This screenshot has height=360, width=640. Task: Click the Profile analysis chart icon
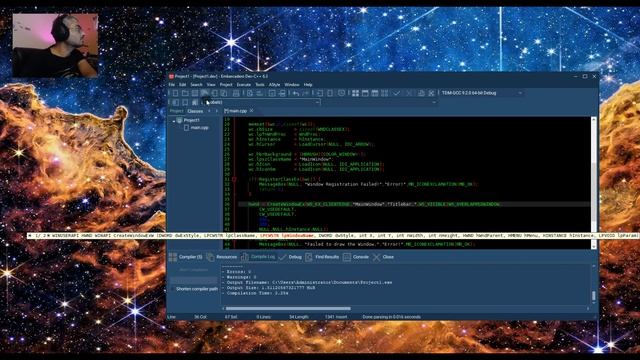pos(421,93)
